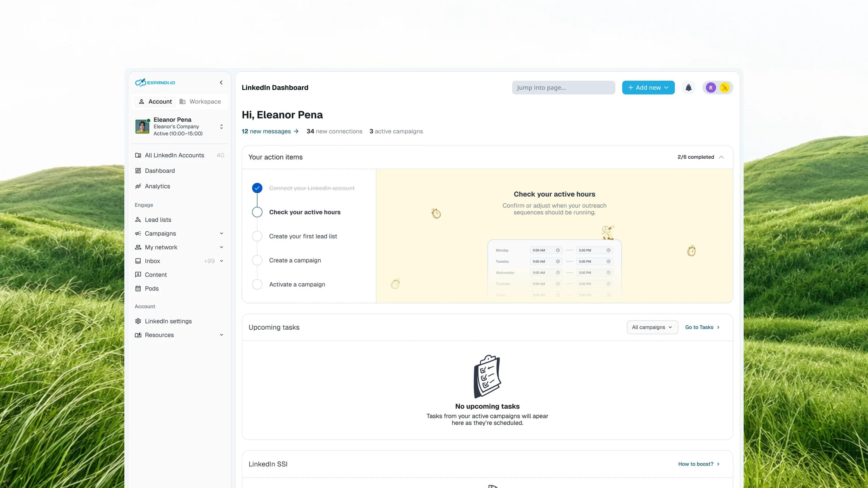The width and height of the screenshot is (868, 488).
Task: Open notifications bell
Action: [x=689, y=87]
